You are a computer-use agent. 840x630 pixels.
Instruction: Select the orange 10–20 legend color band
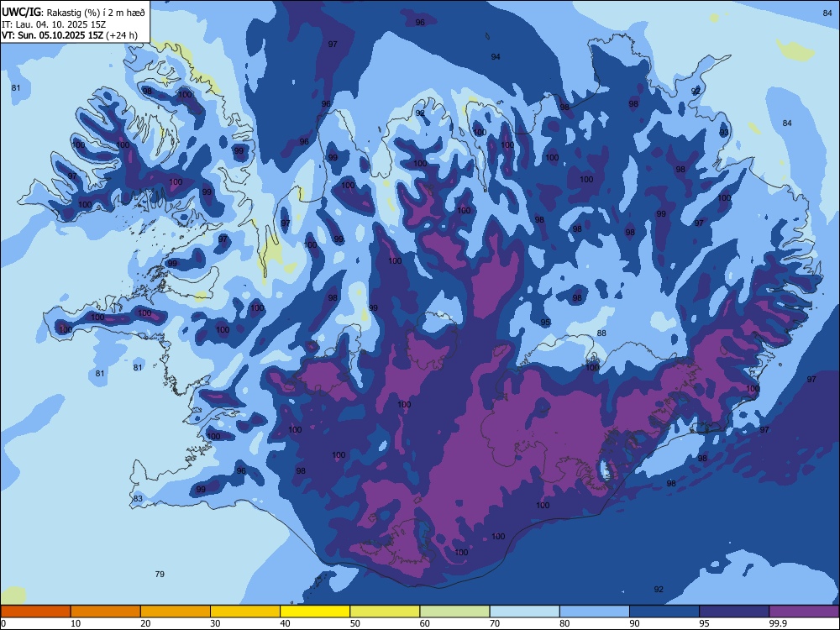pos(106,612)
